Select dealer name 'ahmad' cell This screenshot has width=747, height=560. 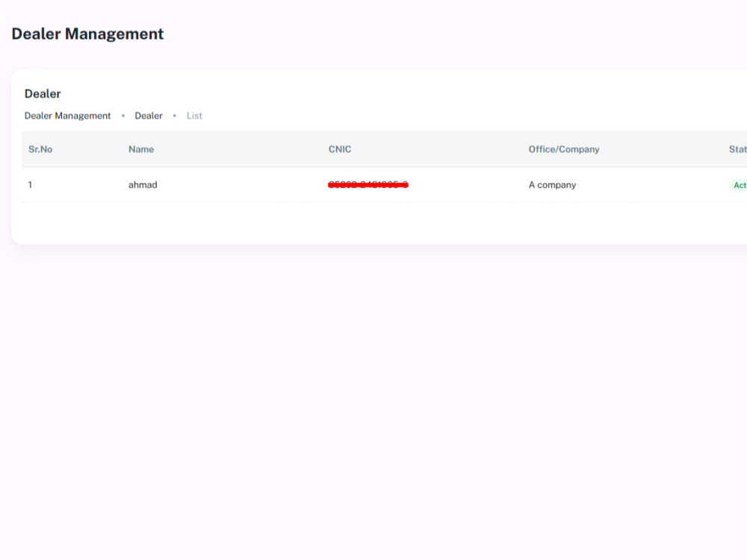coord(143,184)
